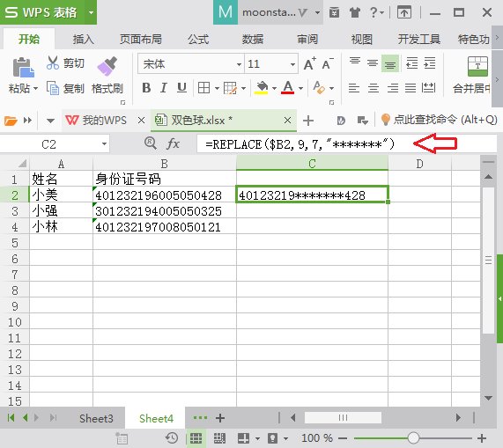This screenshot has width=503, height=448.
Task: Click the zoom slider handle
Action: [x=413, y=437]
